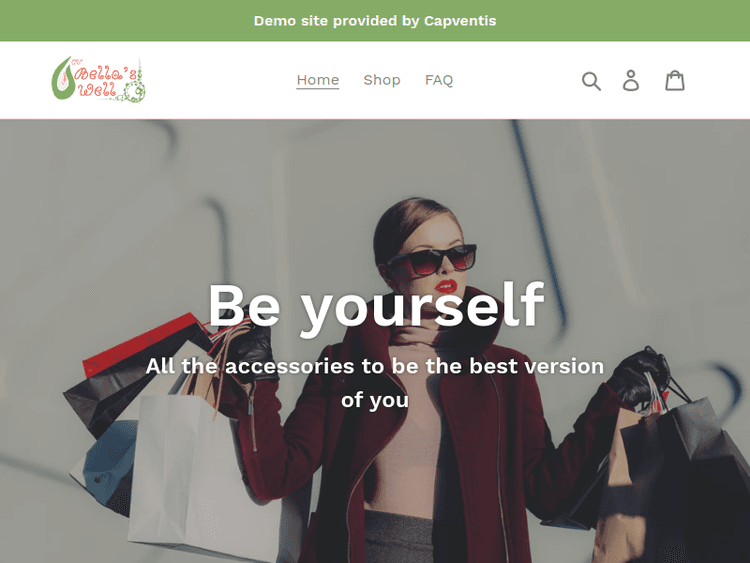Image resolution: width=750 pixels, height=563 pixels.
Task: Select the "All the accessories" subheading text
Action: [375, 383]
